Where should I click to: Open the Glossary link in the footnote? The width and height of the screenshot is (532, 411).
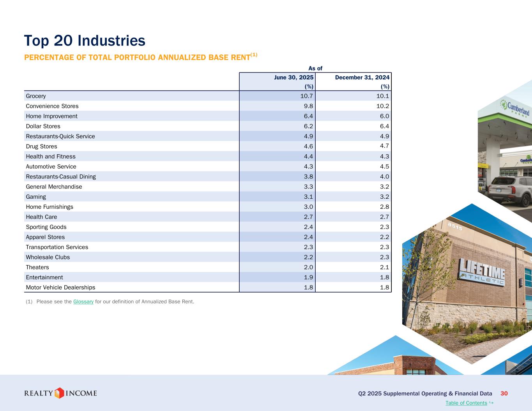pyautogui.click(x=83, y=302)
